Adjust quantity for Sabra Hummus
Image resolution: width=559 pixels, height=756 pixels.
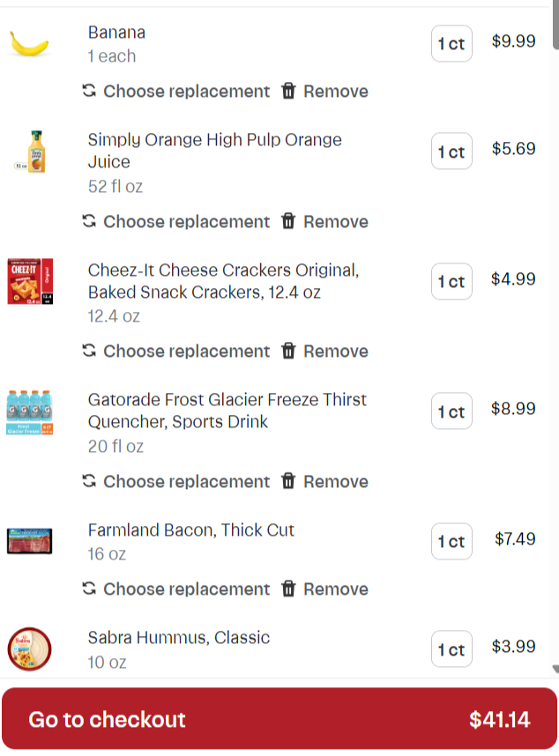click(x=451, y=649)
